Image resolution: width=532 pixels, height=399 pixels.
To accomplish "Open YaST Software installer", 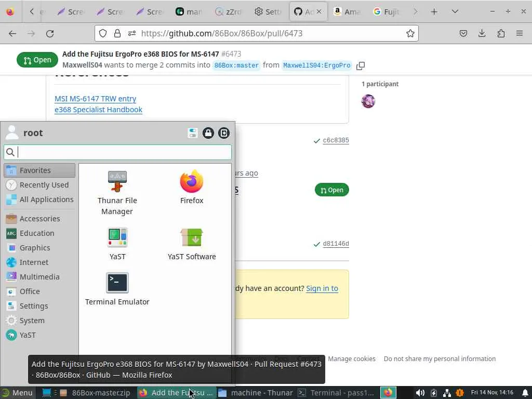I will click(191, 244).
